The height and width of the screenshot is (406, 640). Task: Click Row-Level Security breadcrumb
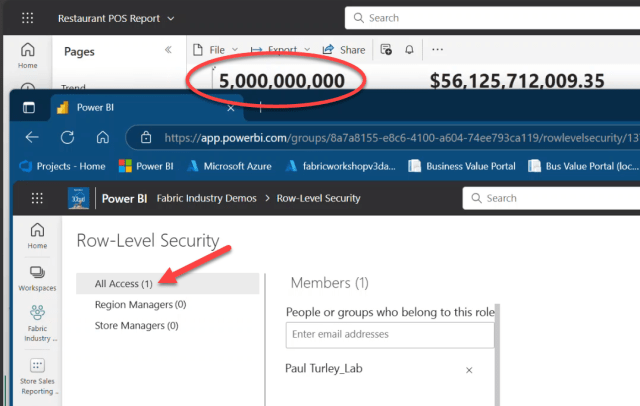318,198
